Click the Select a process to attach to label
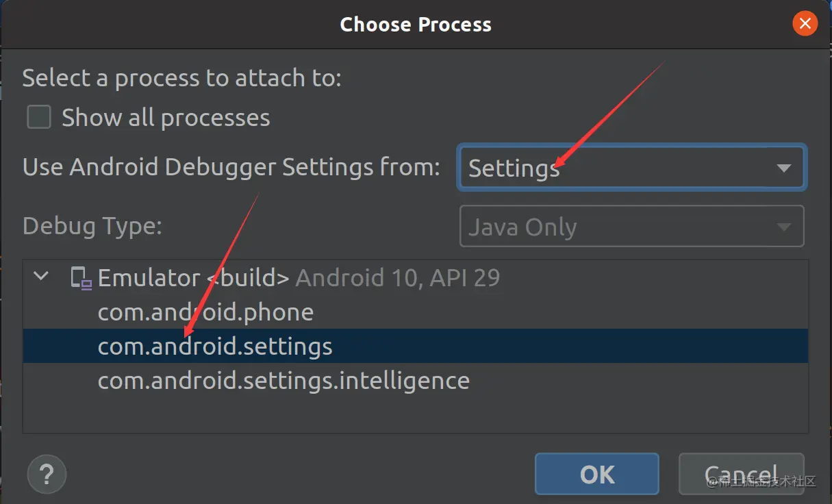832x504 pixels. (181, 77)
